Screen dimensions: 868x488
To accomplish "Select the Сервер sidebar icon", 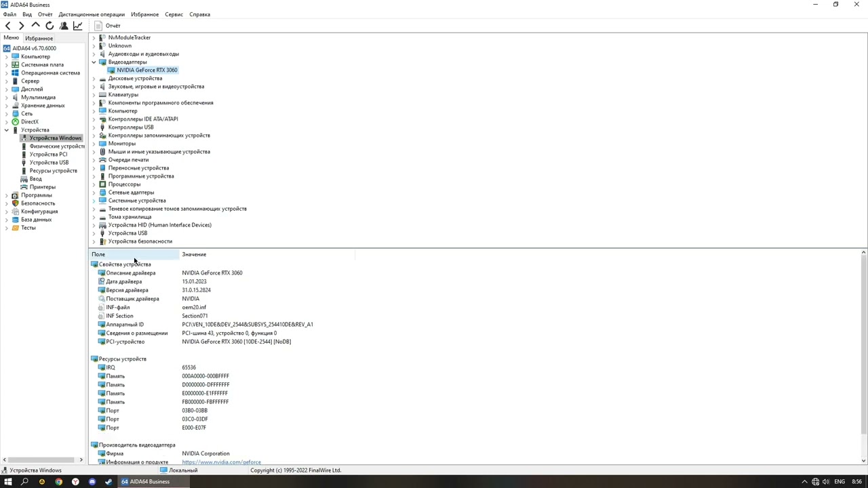I will point(15,81).
